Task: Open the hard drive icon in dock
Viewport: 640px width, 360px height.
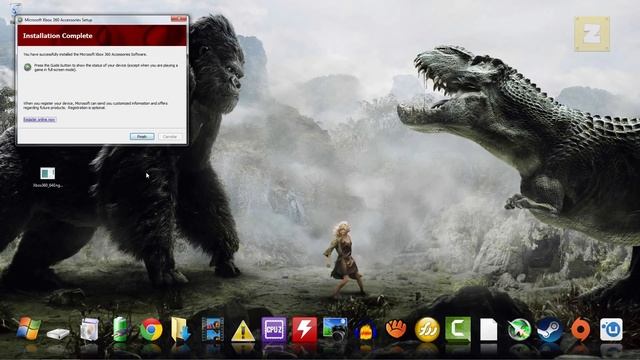Action: pyautogui.click(x=58, y=333)
